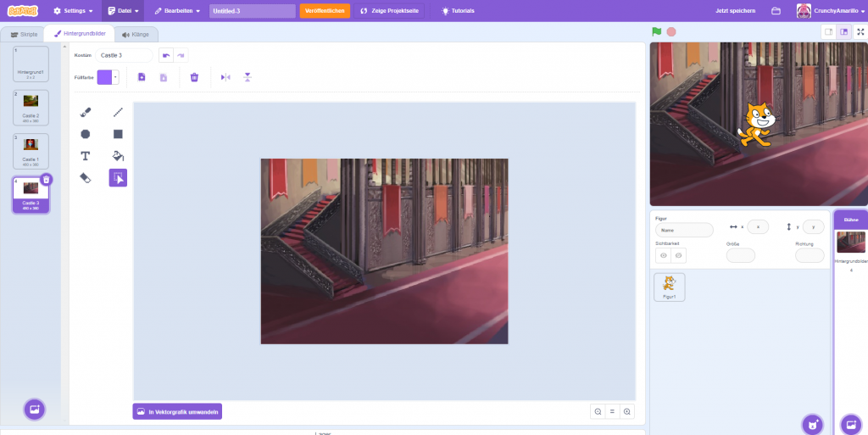The width and height of the screenshot is (868, 435).
Task: Click the sprite Name field
Action: [x=684, y=230]
